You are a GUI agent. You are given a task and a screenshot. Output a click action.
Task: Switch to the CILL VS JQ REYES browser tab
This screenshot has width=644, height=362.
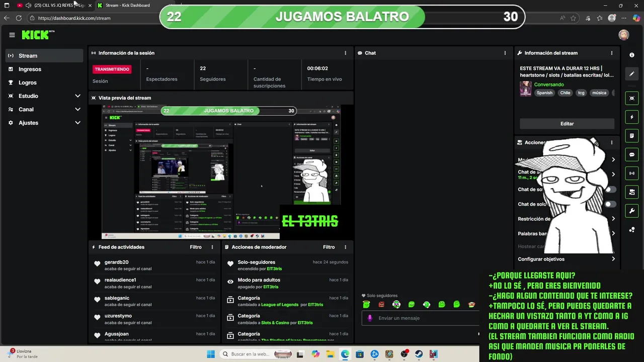point(54,5)
